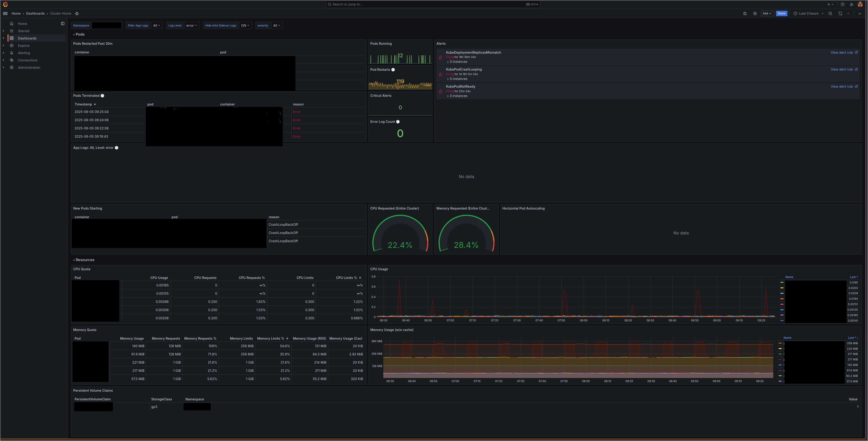Open the Last 3 hours time picker

[x=808, y=13]
